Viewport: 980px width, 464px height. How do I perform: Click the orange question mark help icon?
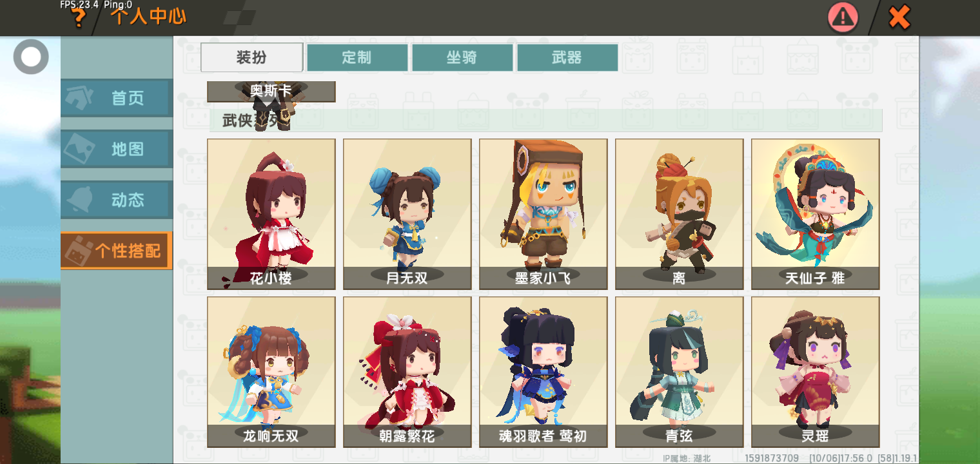(x=78, y=18)
